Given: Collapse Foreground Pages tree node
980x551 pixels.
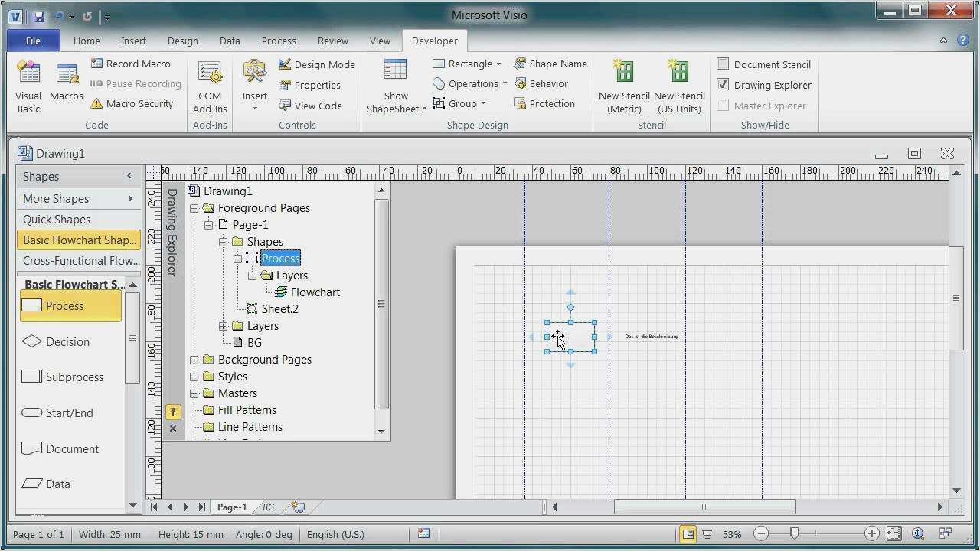Looking at the screenshot, I should [194, 208].
